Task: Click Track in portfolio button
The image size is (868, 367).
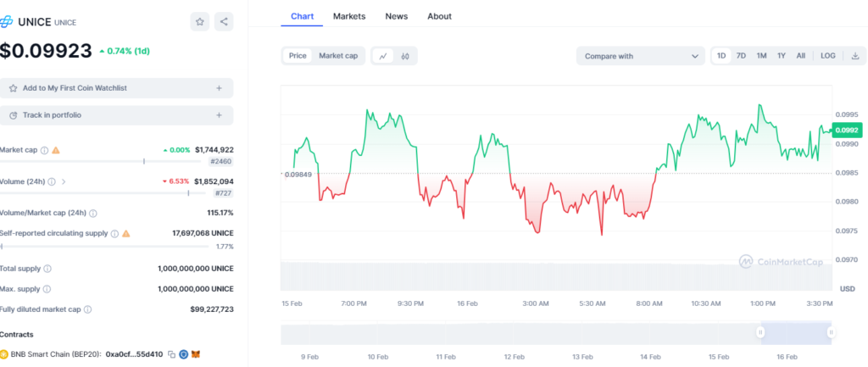Action: click(117, 114)
